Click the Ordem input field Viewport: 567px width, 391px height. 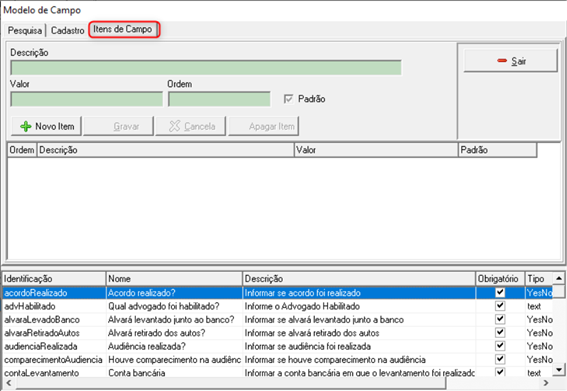(219, 99)
